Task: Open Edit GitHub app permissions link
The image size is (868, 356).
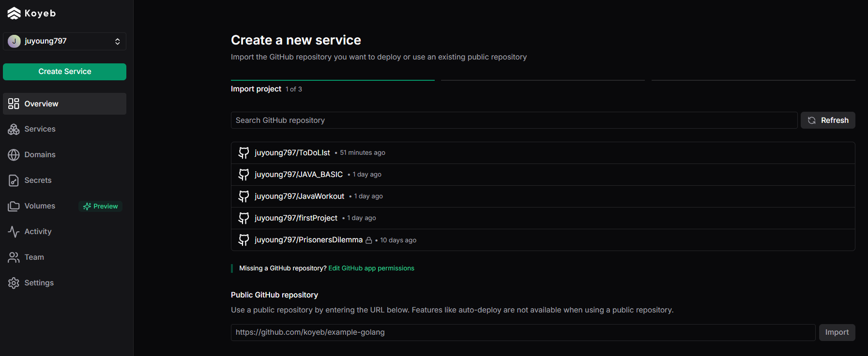Action: pos(371,268)
